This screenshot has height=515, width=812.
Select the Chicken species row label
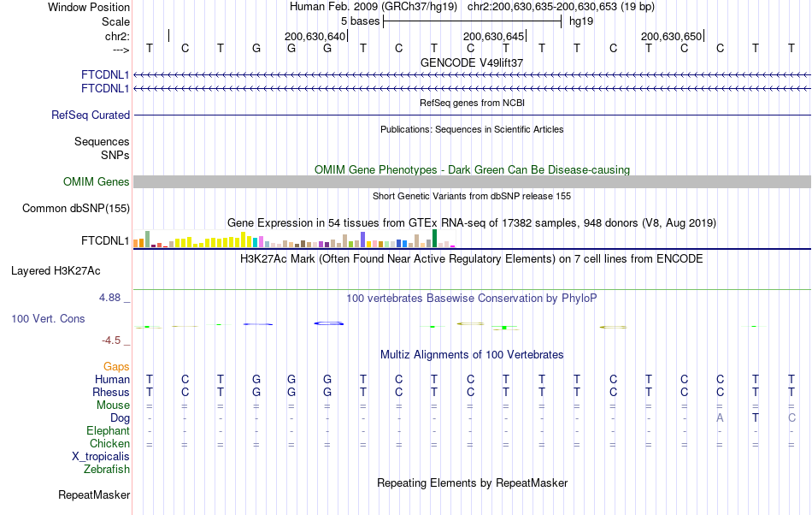(x=109, y=443)
